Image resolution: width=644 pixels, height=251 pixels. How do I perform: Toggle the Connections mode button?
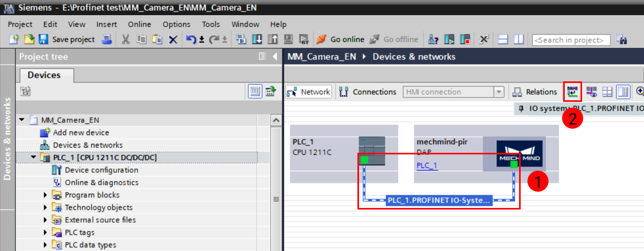[367, 92]
